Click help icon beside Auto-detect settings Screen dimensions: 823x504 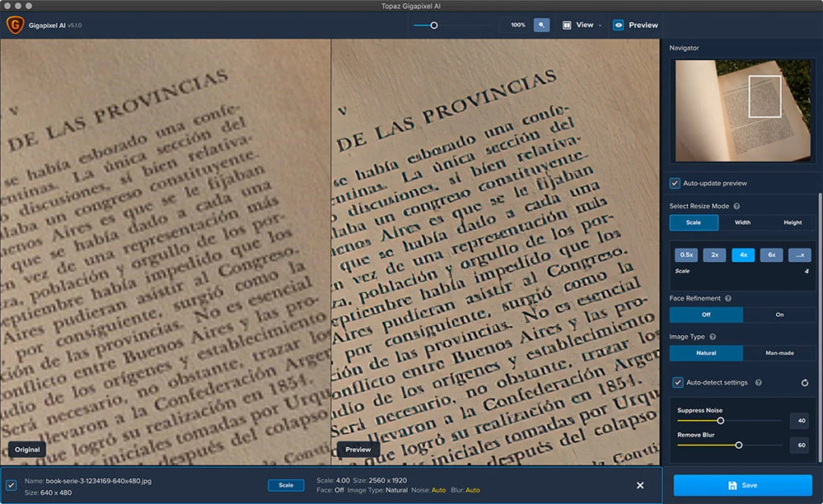pos(759,383)
